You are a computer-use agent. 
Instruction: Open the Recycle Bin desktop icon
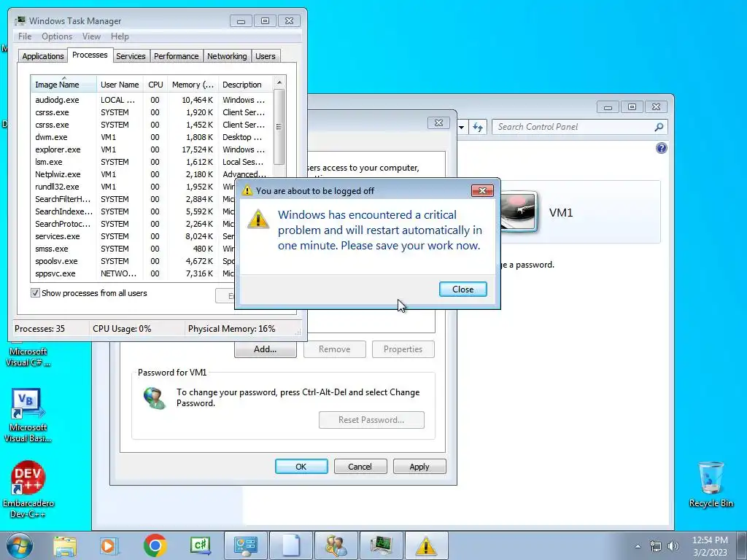[711, 485]
